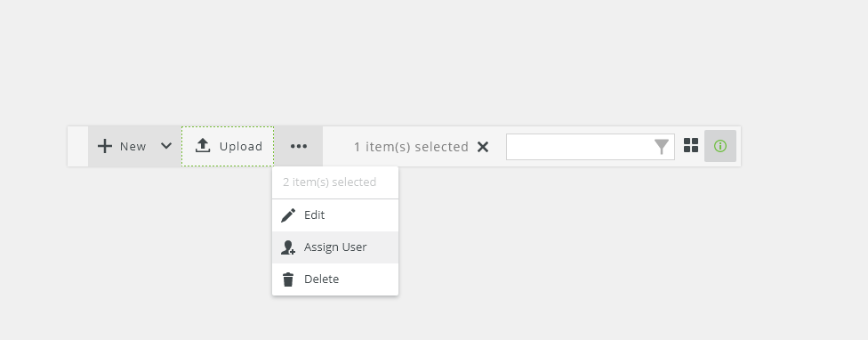Close the three-dots more actions menu
The width and height of the screenshot is (868, 340).
pos(299,146)
